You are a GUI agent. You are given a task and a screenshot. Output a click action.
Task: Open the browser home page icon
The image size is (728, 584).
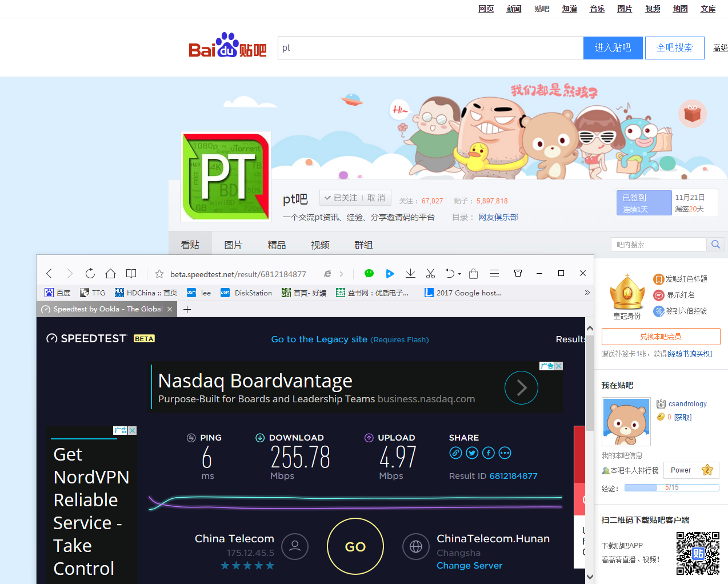click(x=111, y=274)
